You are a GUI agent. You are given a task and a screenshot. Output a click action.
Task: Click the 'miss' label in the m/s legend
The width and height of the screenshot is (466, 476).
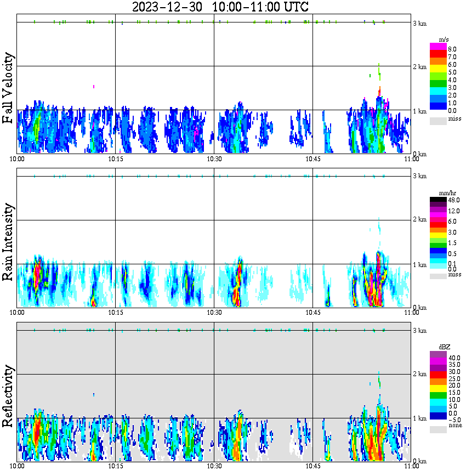click(454, 118)
